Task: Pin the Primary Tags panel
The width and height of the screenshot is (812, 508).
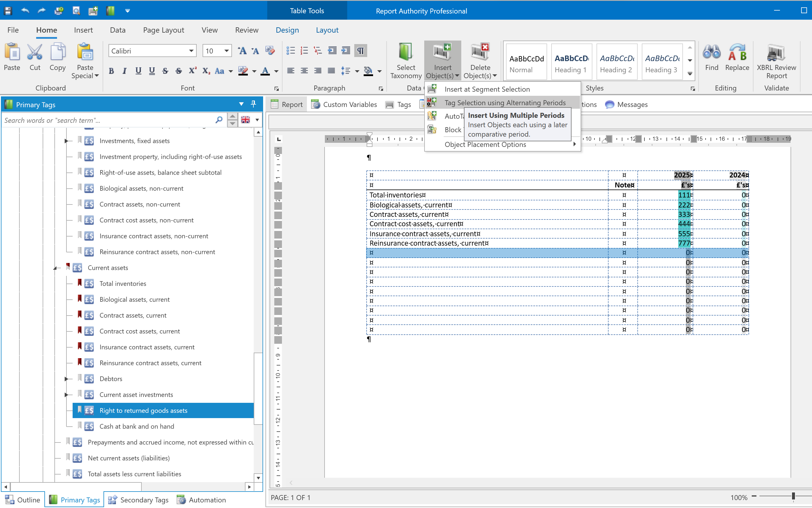Action: click(253, 104)
